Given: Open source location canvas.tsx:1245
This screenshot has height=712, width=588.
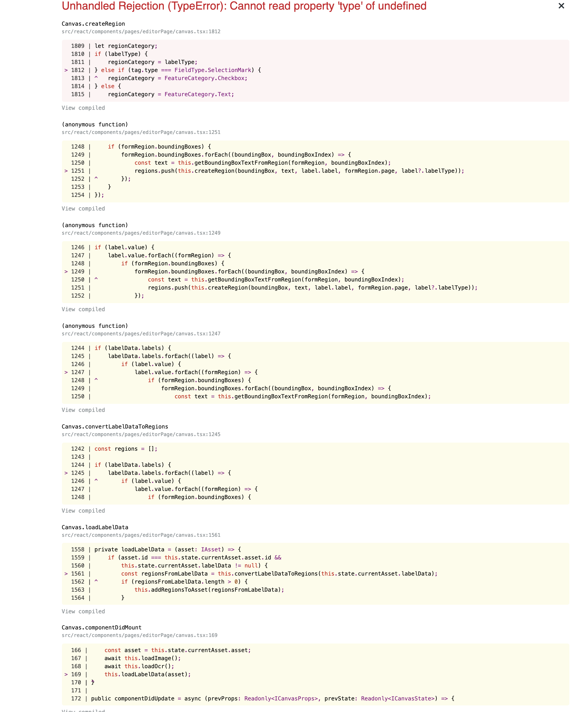Looking at the screenshot, I should pyautogui.click(x=141, y=434).
